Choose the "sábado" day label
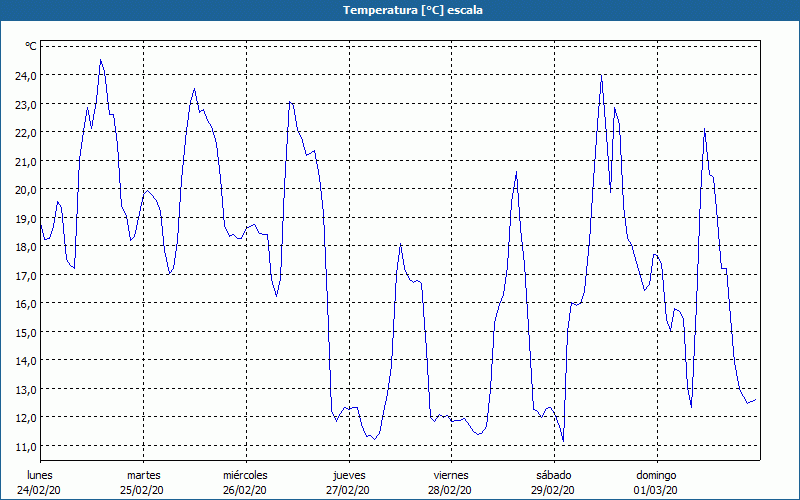The image size is (800, 500). 553,475
